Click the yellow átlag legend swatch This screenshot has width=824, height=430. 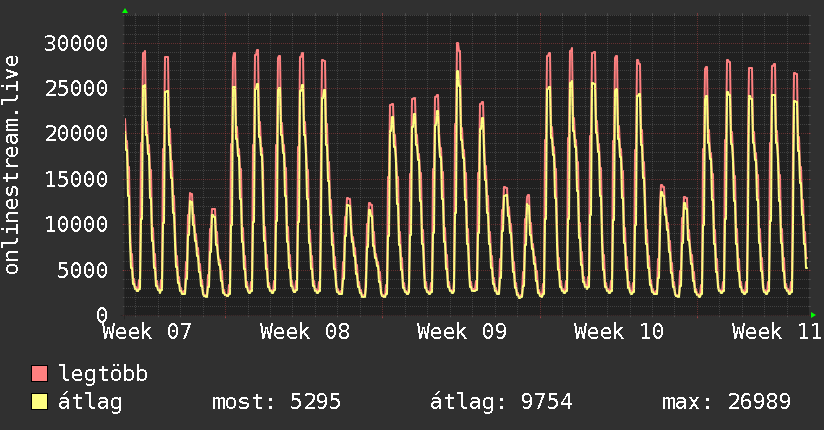(x=39, y=402)
